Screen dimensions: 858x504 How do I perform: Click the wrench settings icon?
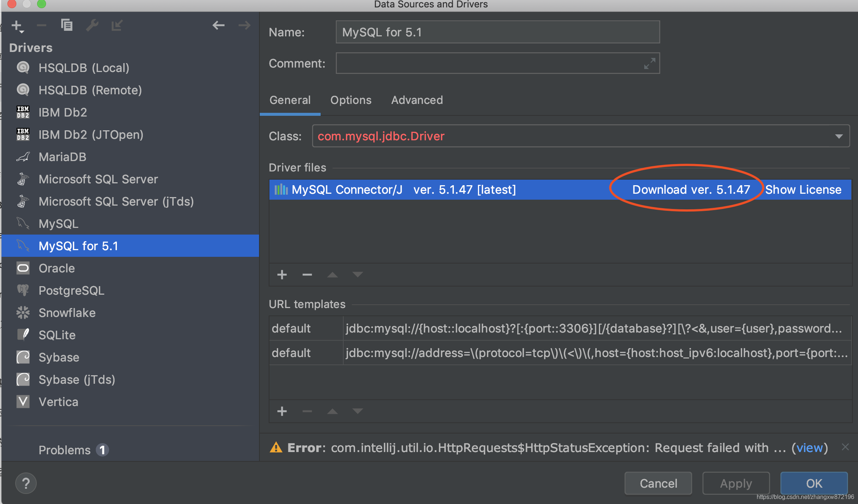(92, 25)
